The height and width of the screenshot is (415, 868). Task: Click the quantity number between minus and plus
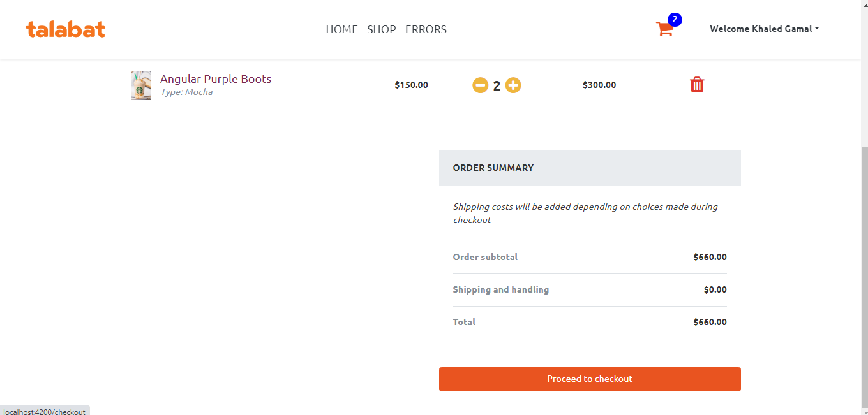[497, 85]
